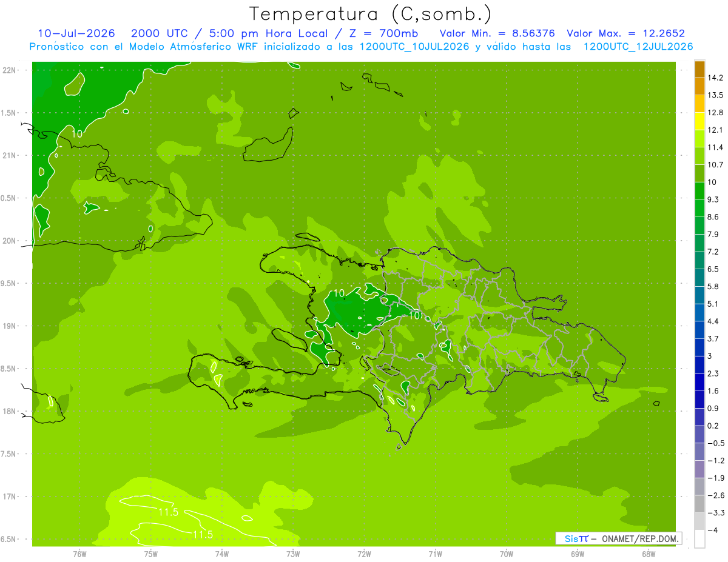
Task: Click colorbar value '6.5'
Action: click(713, 269)
